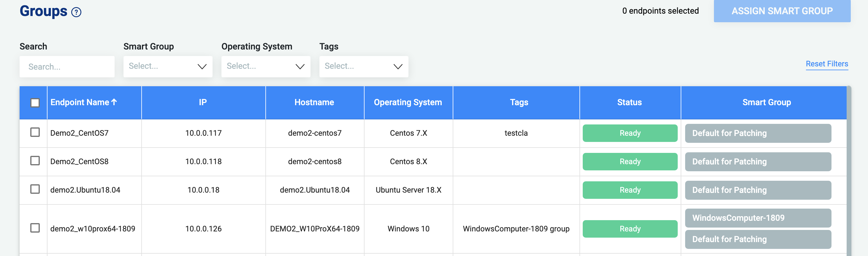Click the Ready status for Demo2_CentOS8
868x256 pixels.
630,161
